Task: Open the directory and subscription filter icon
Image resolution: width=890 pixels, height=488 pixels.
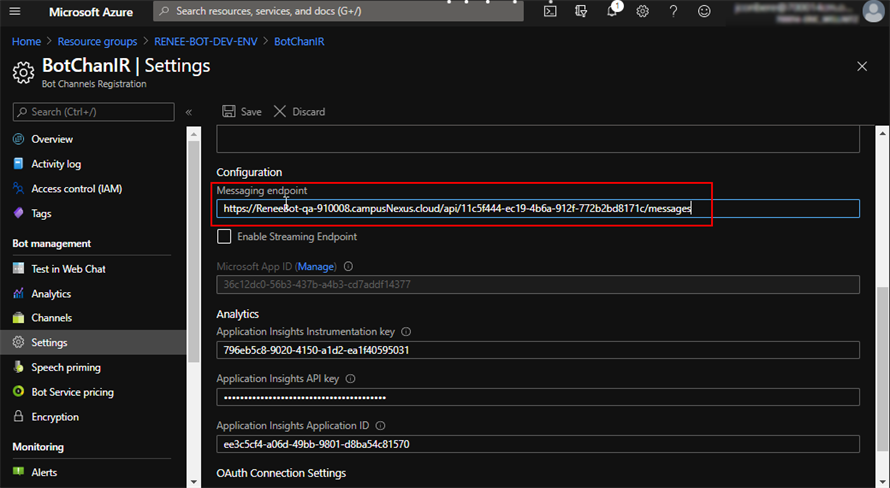Action: click(x=581, y=11)
